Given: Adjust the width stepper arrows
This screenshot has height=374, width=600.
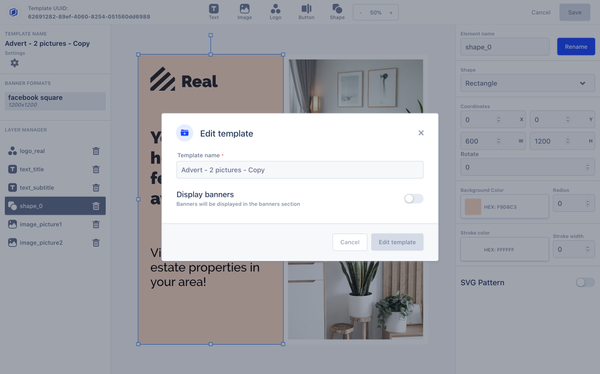Looking at the screenshot, I should coord(498,141).
